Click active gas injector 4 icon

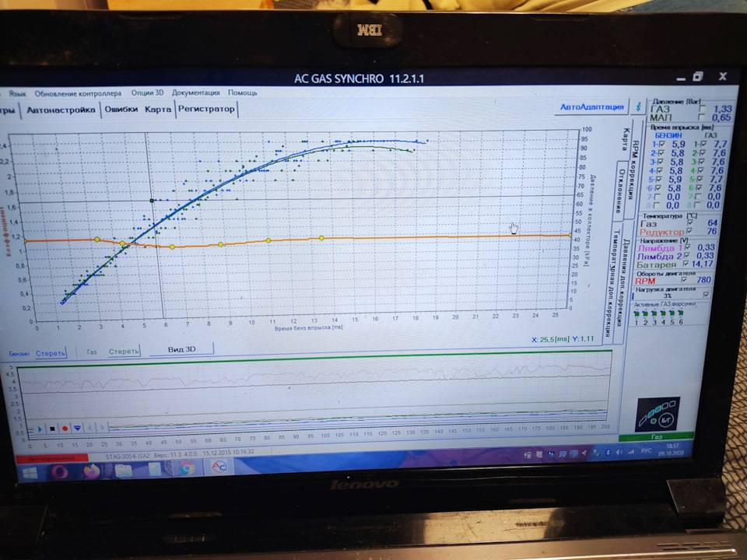click(663, 313)
